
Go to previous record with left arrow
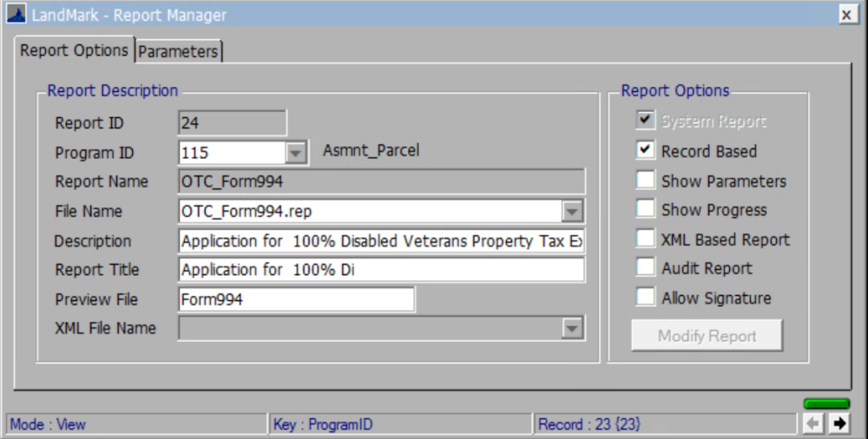pos(813,424)
